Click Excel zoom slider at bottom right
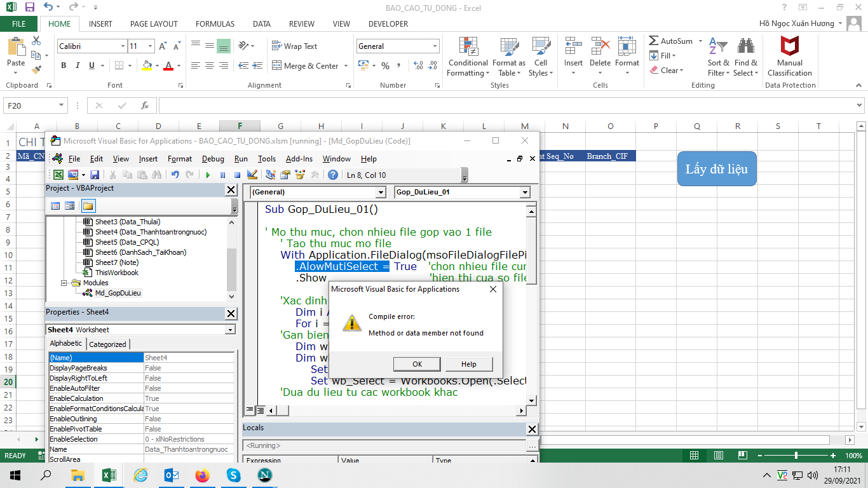868x488 pixels. 797,456
